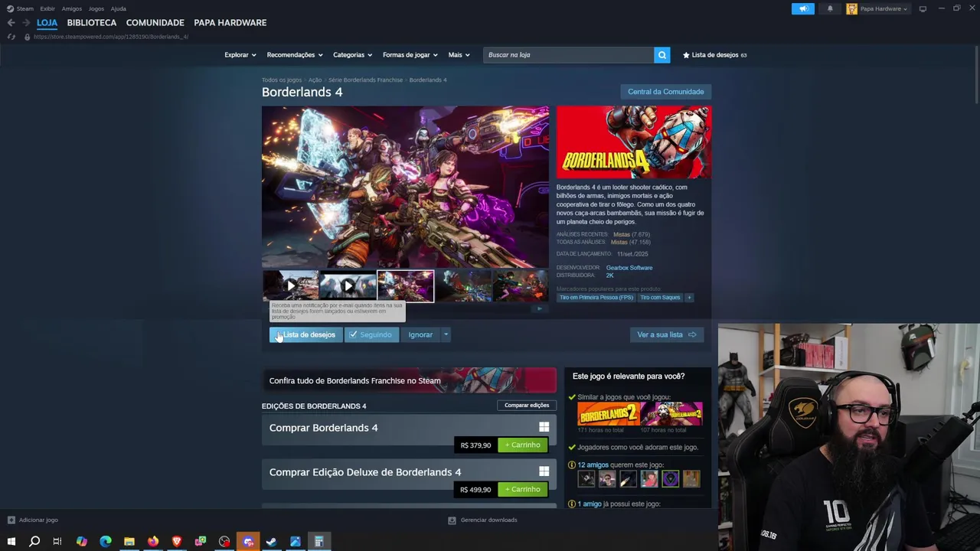
Task: Open the Steam announcements megaphone icon
Action: pos(802,8)
